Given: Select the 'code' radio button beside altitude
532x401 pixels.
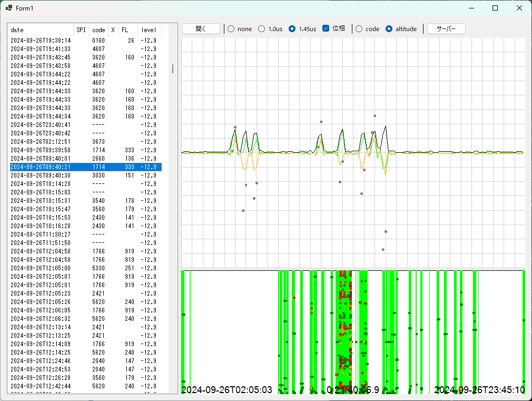Looking at the screenshot, I should (x=359, y=29).
